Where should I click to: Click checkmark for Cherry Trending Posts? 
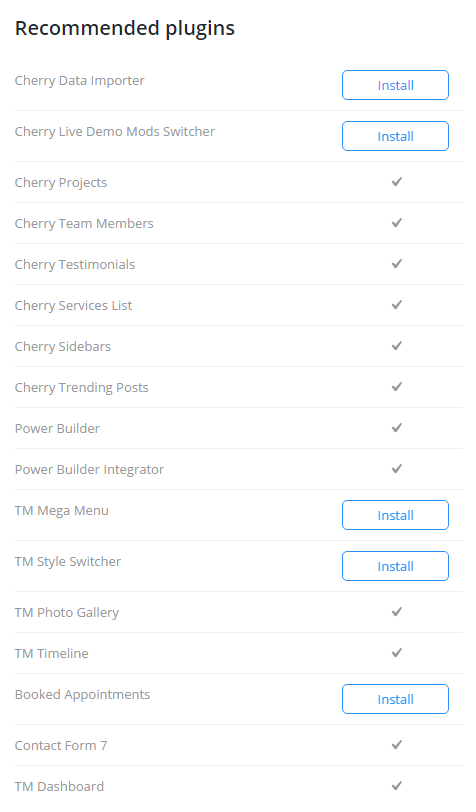(x=397, y=386)
